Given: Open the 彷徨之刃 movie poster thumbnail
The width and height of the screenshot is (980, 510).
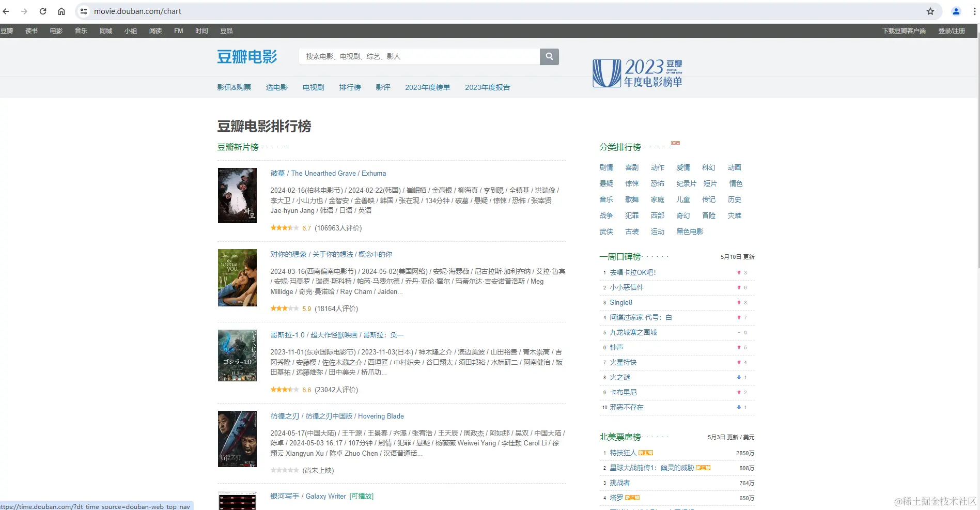Looking at the screenshot, I should (237, 439).
